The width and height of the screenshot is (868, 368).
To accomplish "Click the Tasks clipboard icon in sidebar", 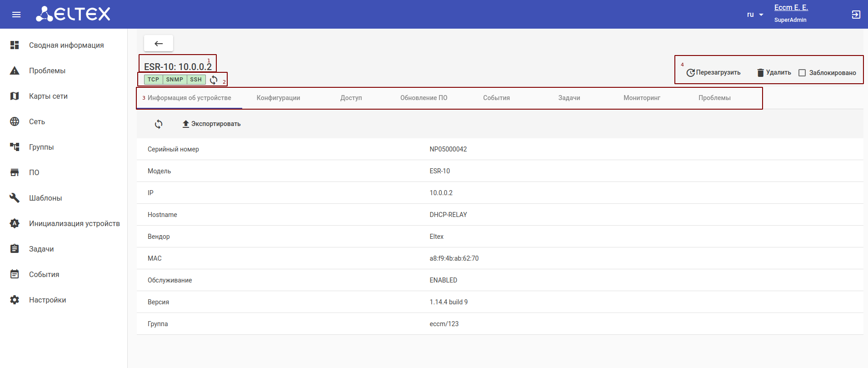I will tap(15, 249).
